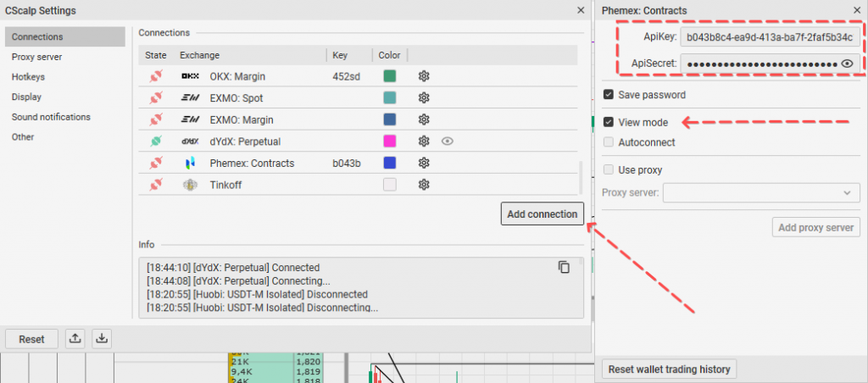Open settings gear for OKX: Margin
Screen dimensions: 868x383
tap(424, 76)
